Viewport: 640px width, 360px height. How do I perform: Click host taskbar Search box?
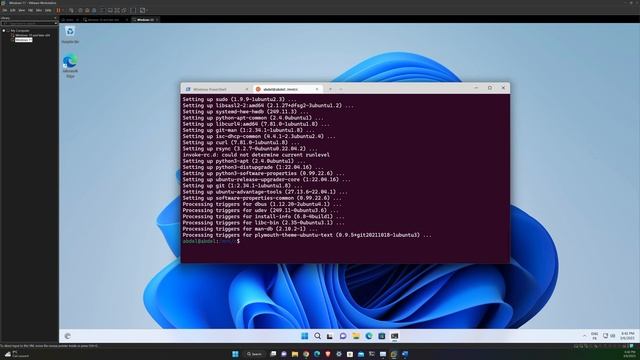pos(254,354)
